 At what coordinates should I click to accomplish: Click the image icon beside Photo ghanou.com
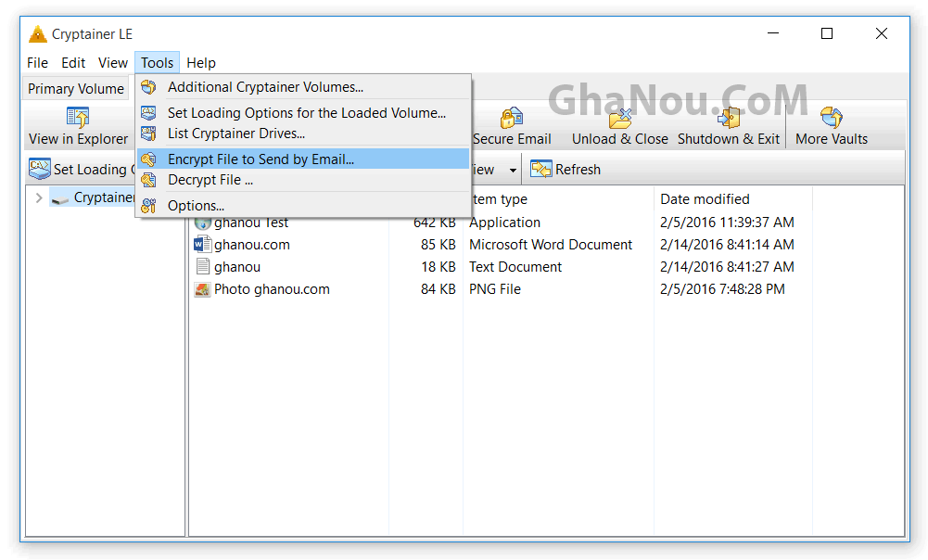tap(202, 289)
